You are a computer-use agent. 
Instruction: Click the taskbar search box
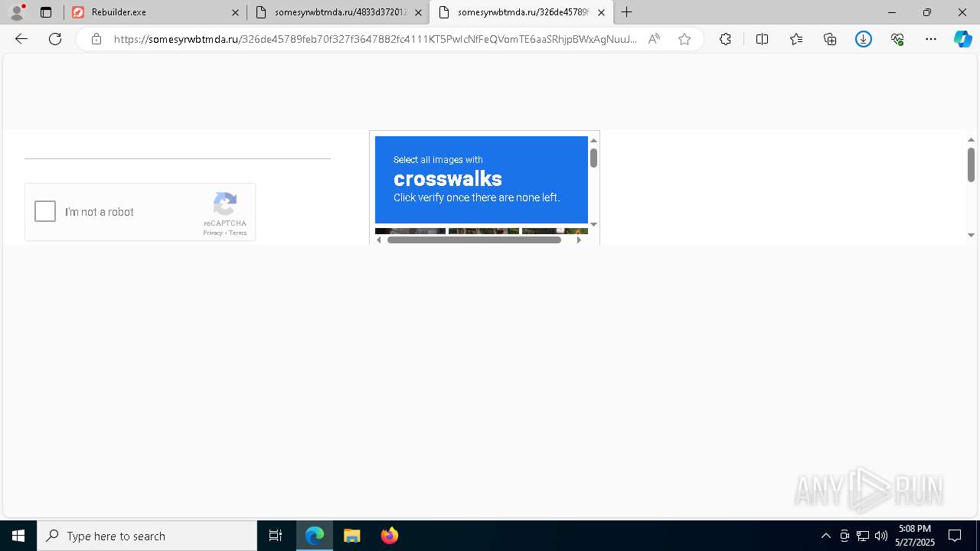pyautogui.click(x=147, y=536)
